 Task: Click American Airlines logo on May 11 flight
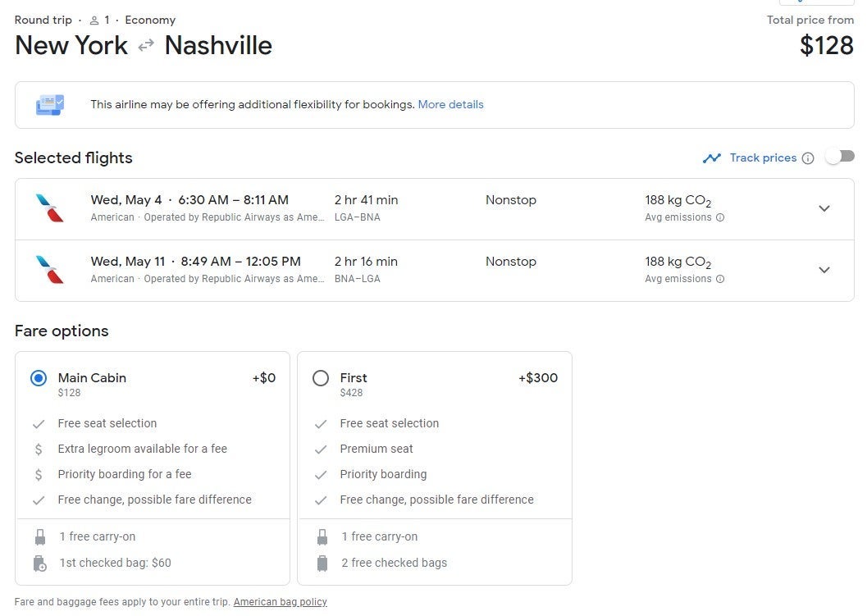[49, 270]
